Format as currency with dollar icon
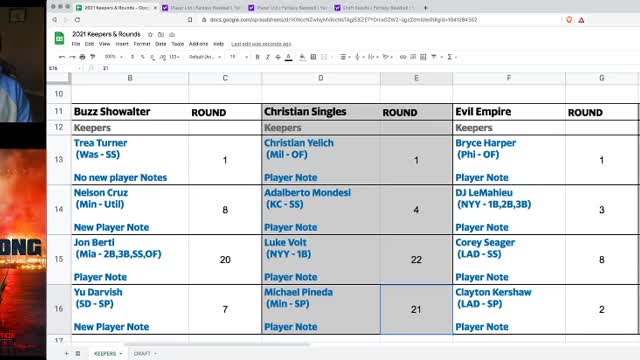This screenshot has width=640, height=360. pos(132,57)
